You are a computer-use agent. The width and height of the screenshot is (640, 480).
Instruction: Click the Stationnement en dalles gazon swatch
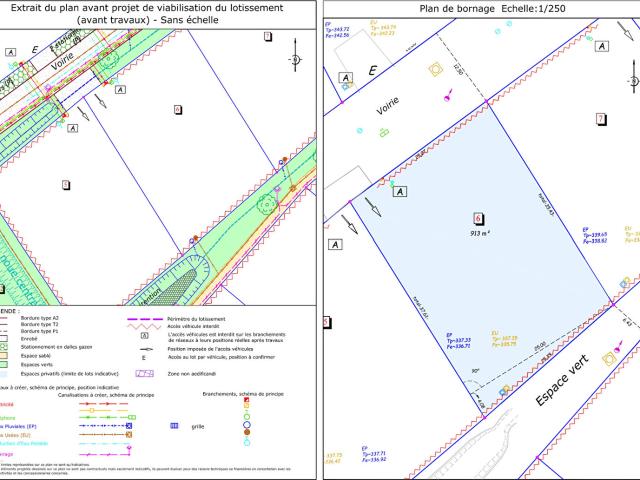3,347
